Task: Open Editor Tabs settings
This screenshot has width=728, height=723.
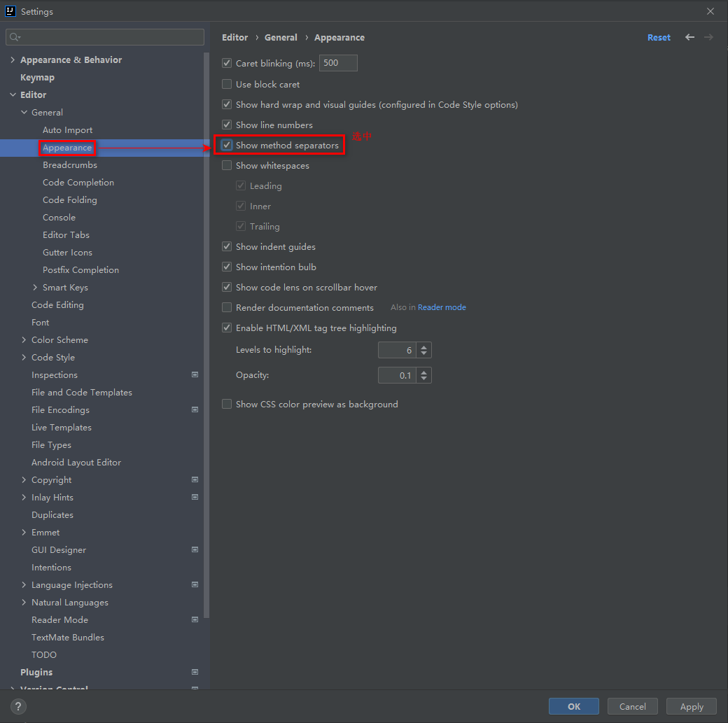Action: 66,235
